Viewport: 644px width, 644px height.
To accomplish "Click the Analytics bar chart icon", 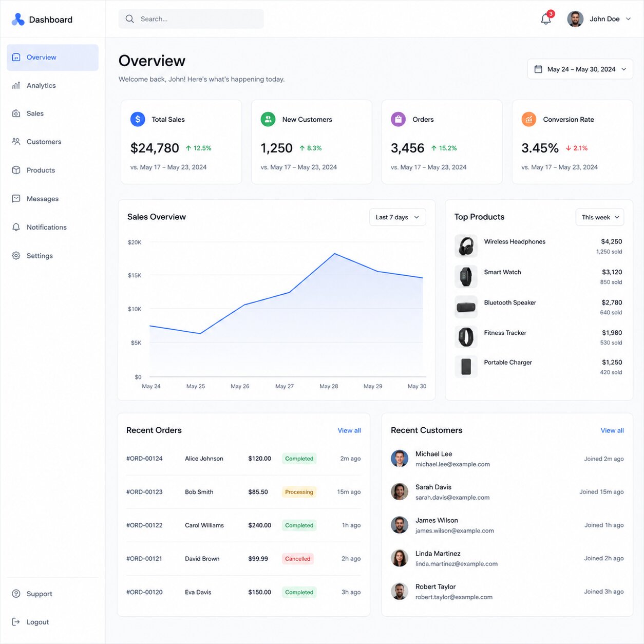I will [16, 86].
